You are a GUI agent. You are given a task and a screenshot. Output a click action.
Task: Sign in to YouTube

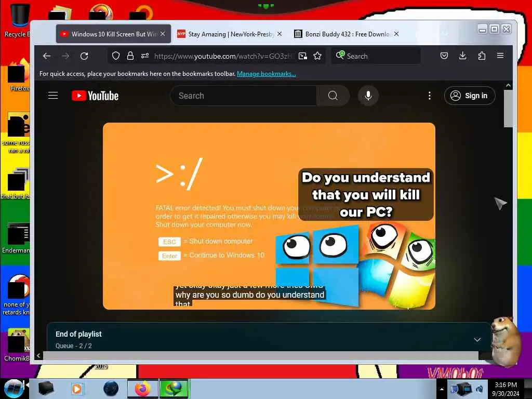click(x=470, y=96)
